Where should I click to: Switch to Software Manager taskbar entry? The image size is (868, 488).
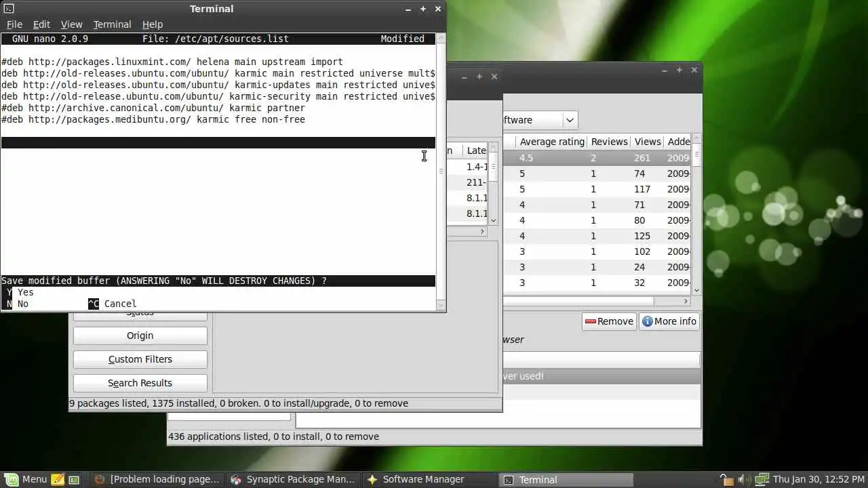click(429, 479)
